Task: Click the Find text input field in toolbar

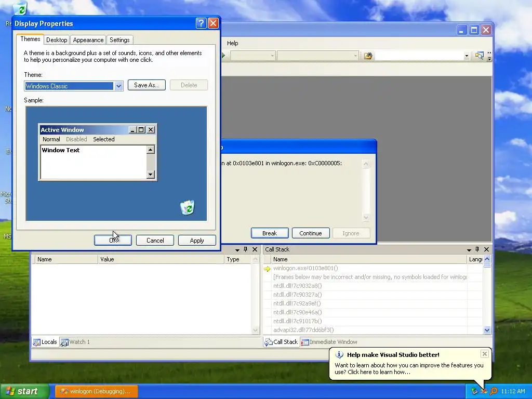Action: tap(419, 56)
